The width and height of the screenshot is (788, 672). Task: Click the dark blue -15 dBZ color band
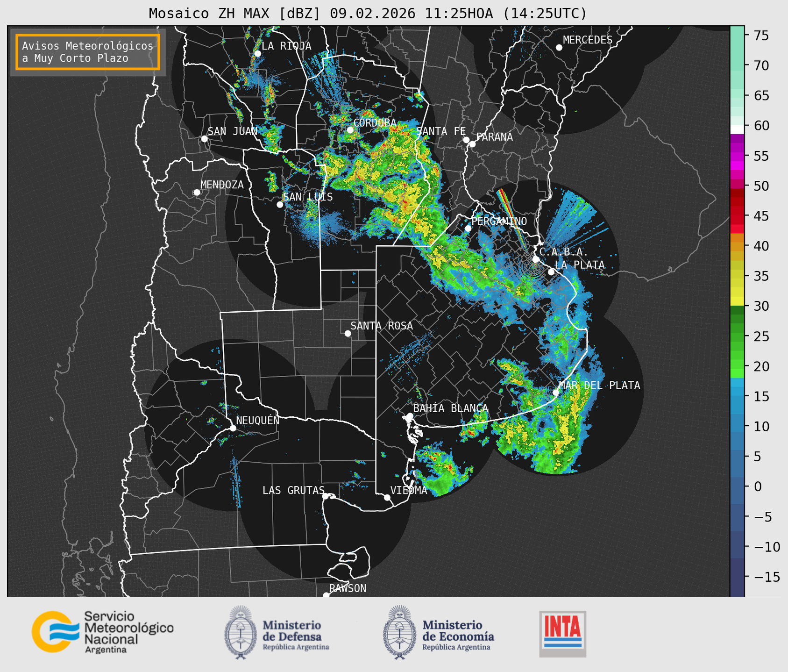tap(737, 577)
